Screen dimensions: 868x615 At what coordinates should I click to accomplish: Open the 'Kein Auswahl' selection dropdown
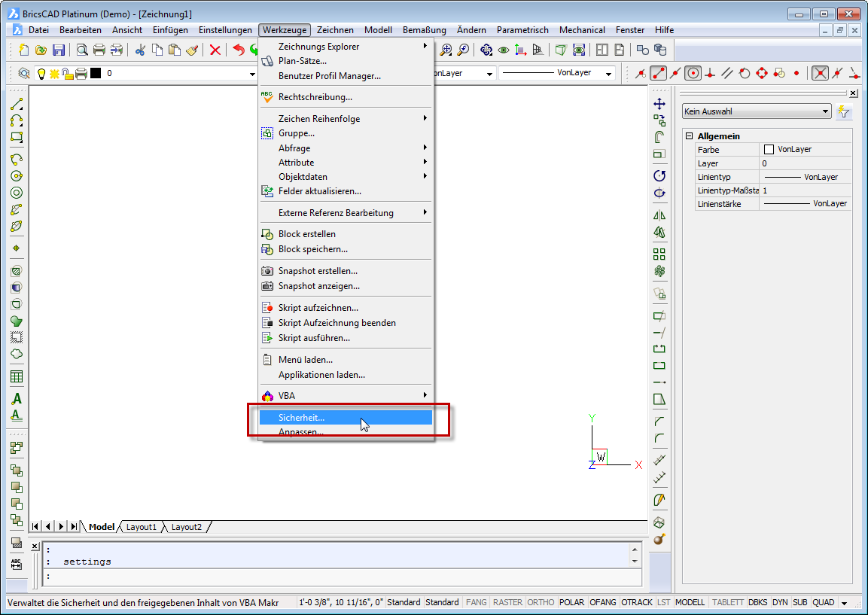(755, 111)
